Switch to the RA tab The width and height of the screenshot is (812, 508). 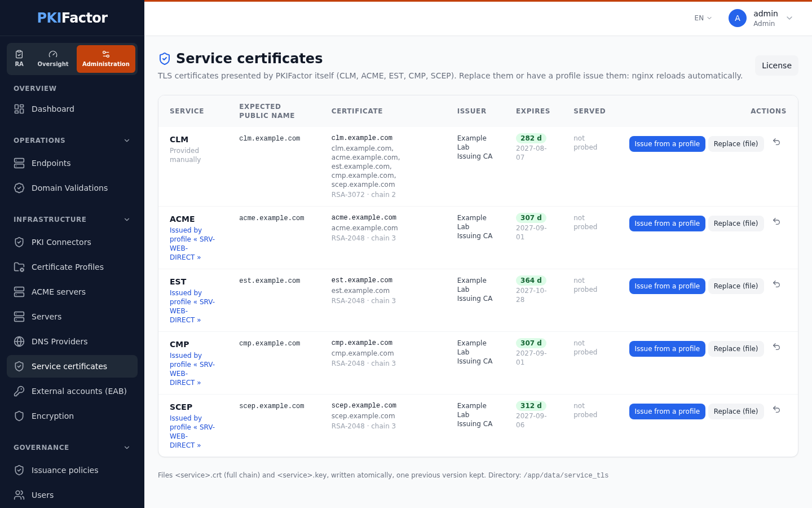pyautogui.click(x=19, y=59)
